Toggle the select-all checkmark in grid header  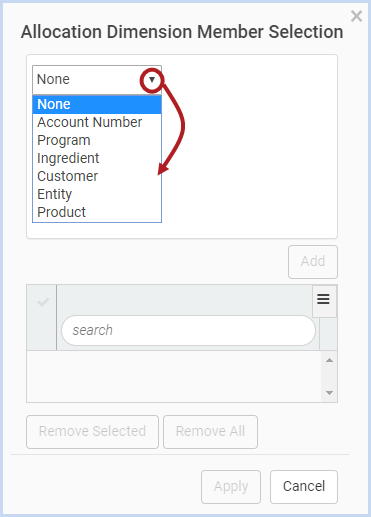coord(43,302)
